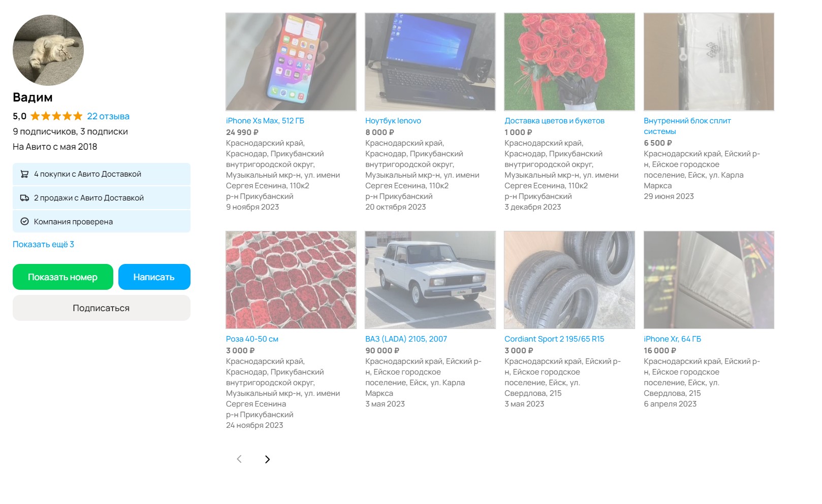Viewport: 822px width, 504px height.
Task: Click the 6 апреля 2023 date
Action: [670, 404]
